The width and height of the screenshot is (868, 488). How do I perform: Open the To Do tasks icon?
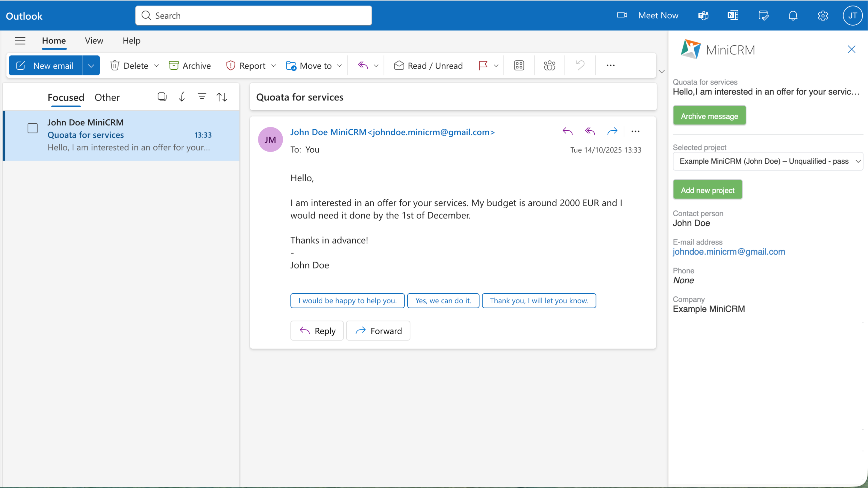pos(763,15)
